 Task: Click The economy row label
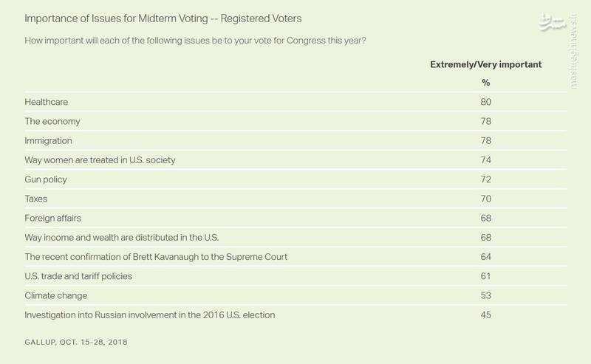pyautogui.click(x=52, y=121)
